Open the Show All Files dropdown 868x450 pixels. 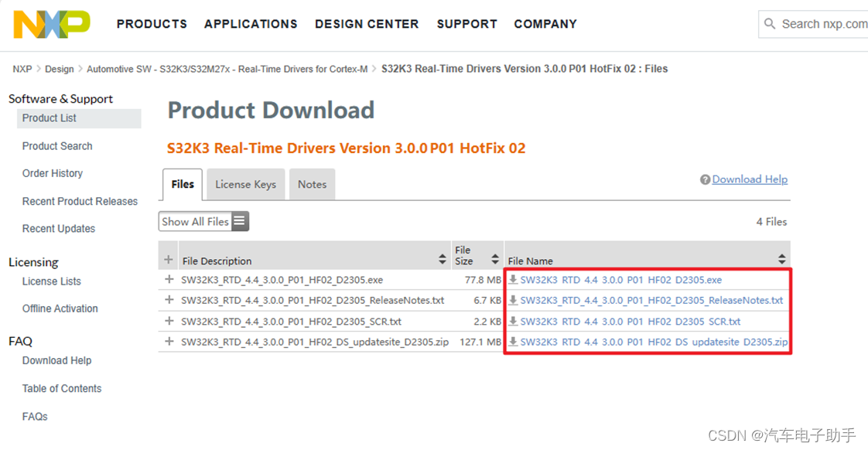(x=203, y=221)
